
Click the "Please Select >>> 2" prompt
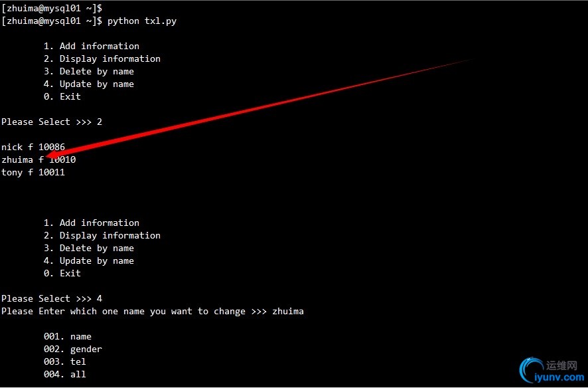[x=52, y=122]
